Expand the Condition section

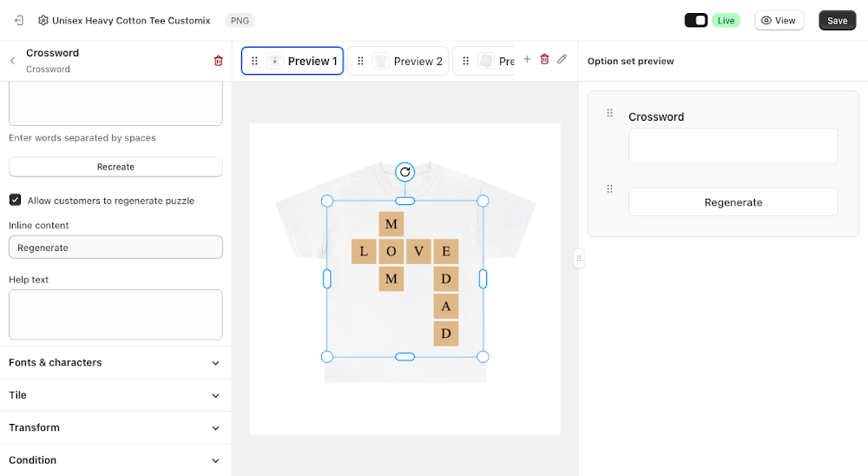[x=115, y=459]
